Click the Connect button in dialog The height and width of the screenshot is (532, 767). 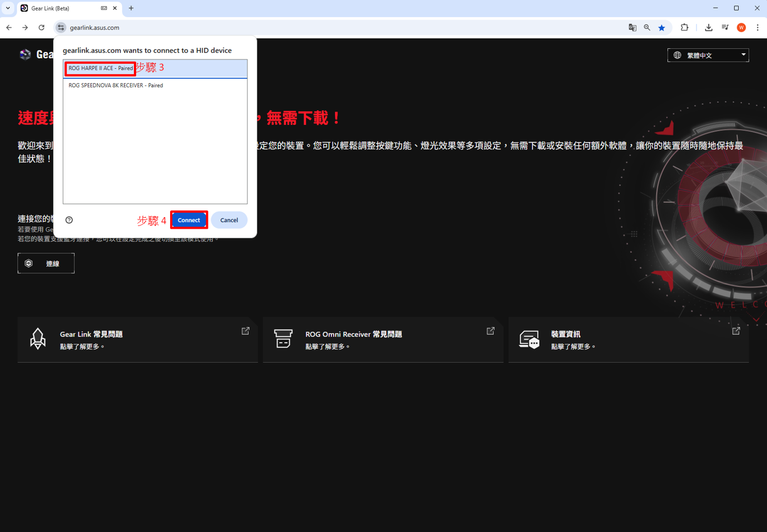pos(189,220)
